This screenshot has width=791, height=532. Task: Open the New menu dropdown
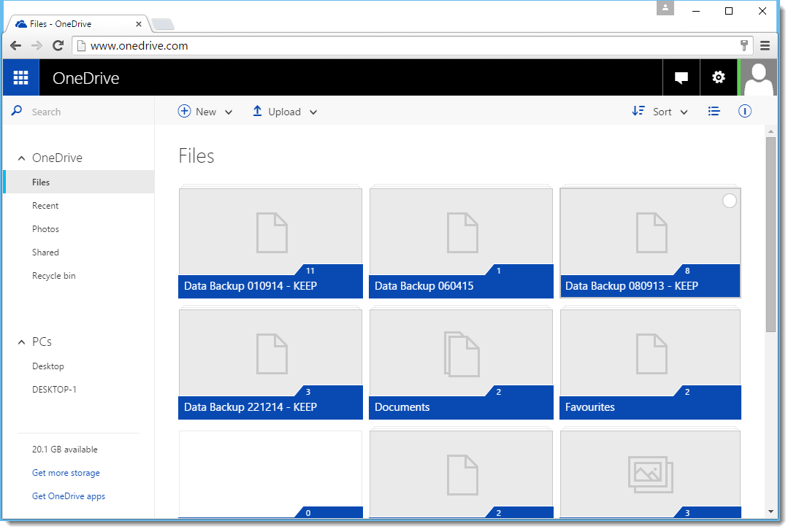tap(229, 112)
